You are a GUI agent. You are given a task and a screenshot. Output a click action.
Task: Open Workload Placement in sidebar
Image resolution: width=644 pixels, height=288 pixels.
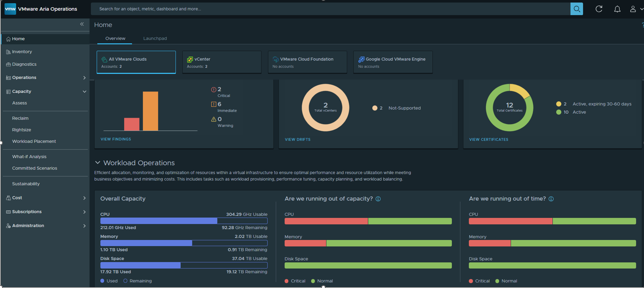click(x=34, y=141)
